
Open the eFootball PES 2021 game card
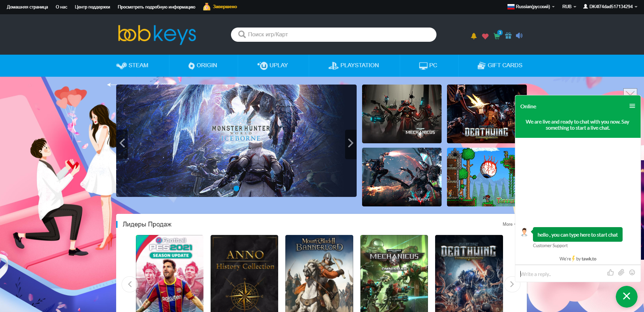(169, 273)
